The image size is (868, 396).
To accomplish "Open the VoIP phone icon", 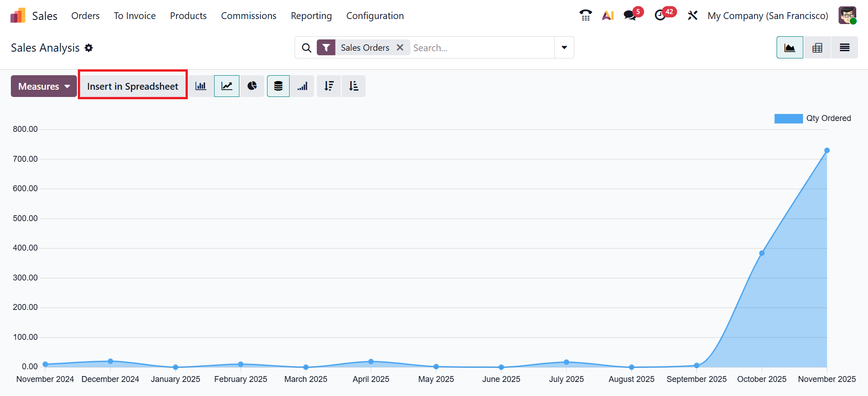I will (586, 15).
